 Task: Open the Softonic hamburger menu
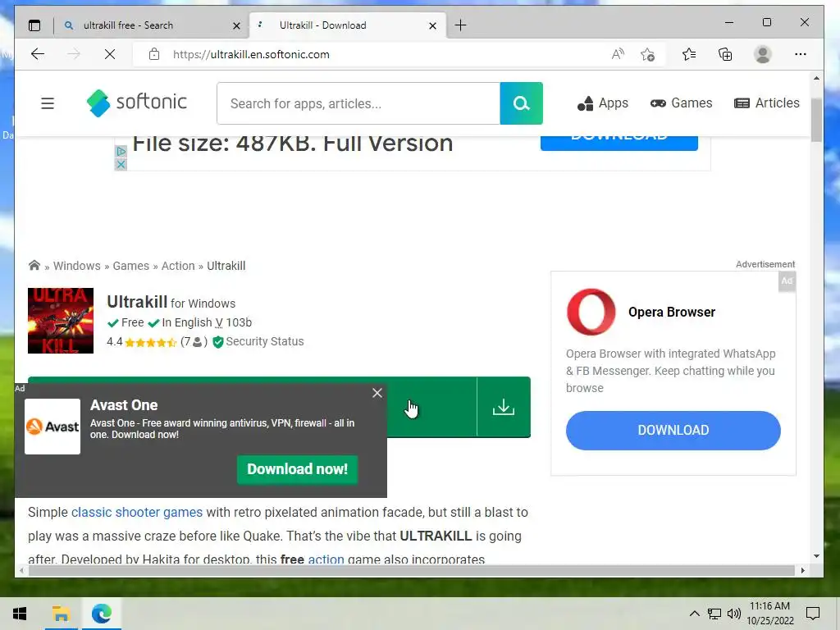pos(48,103)
